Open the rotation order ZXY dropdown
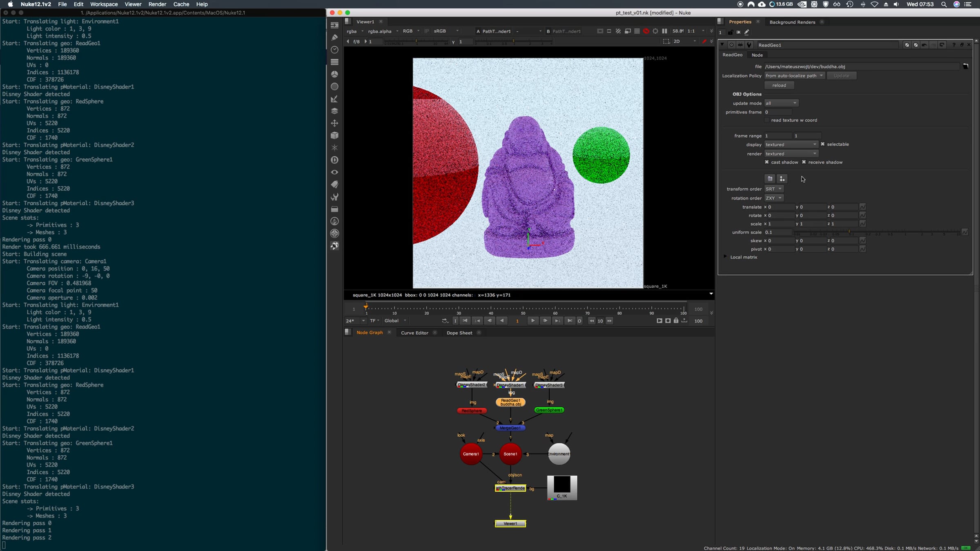 point(773,198)
